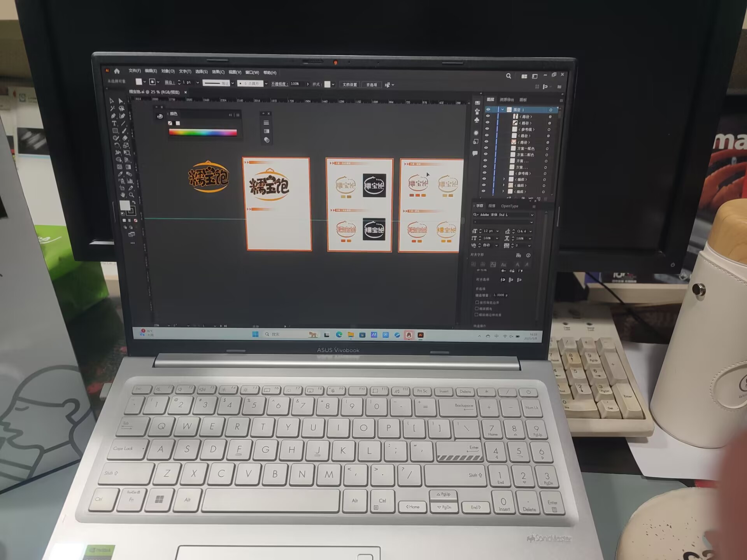Click the 文档设置 button
Screen dimensions: 747x560
click(x=349, y=84)
